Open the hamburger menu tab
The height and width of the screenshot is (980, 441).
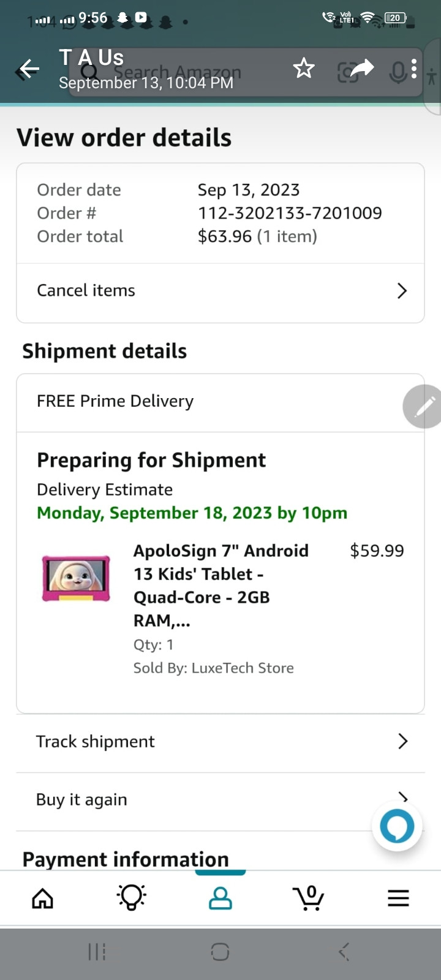(398, 899)
